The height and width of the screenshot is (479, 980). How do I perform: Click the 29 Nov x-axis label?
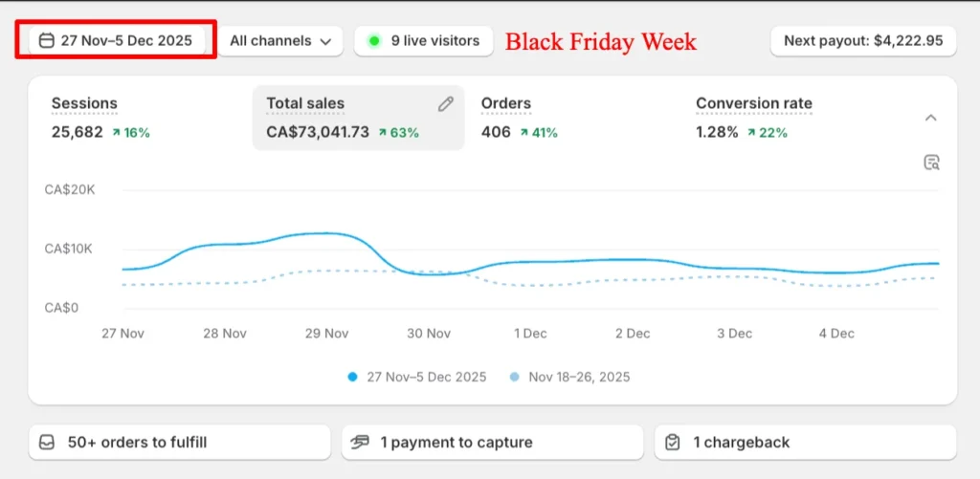point(327,334)
